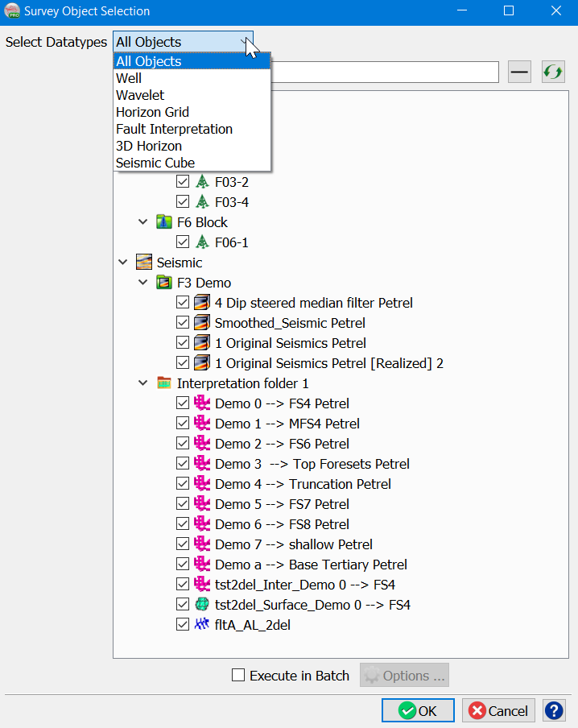Click the Demo 4 Truncation horizon icon
This screenshot has height=728, width=578.
pos(202,484)
